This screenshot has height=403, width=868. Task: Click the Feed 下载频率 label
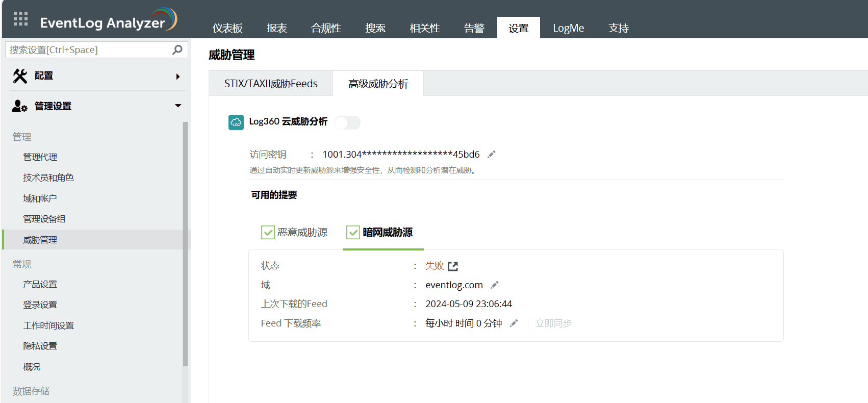coord(291,323)
